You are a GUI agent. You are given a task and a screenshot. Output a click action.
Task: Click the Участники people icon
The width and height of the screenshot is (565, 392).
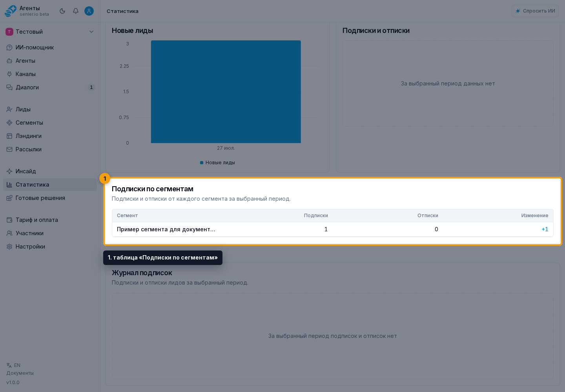pyautogui.click(x=9, y=233)
